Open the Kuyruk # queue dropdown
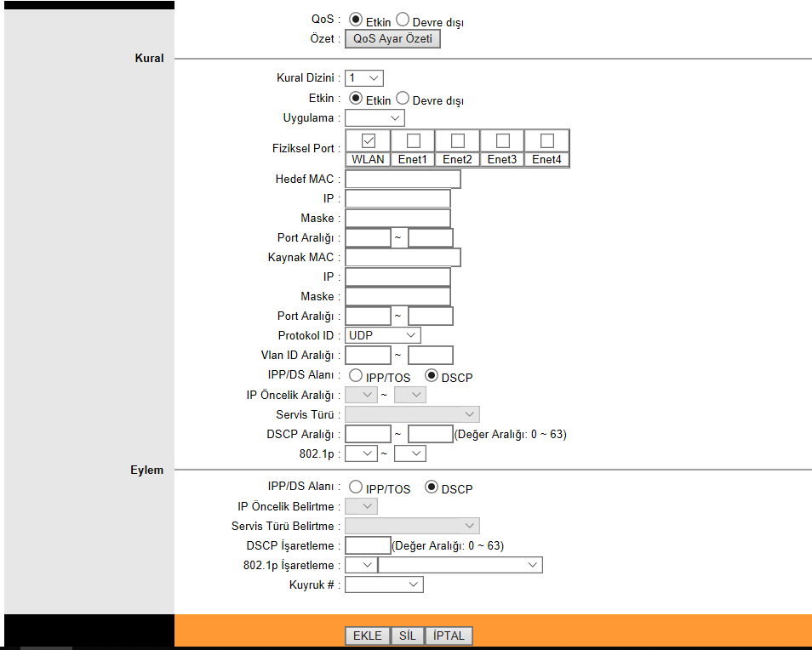 coord(384,584)
